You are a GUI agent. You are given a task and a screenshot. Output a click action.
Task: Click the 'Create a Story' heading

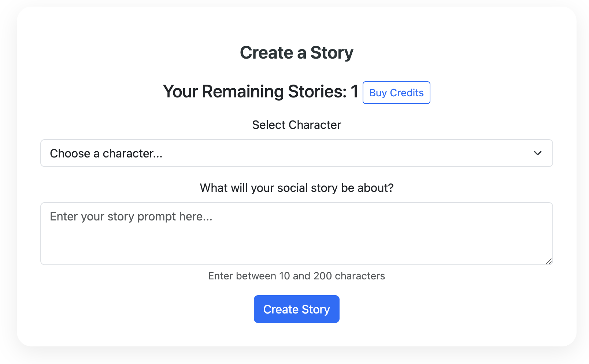[296, 53]
